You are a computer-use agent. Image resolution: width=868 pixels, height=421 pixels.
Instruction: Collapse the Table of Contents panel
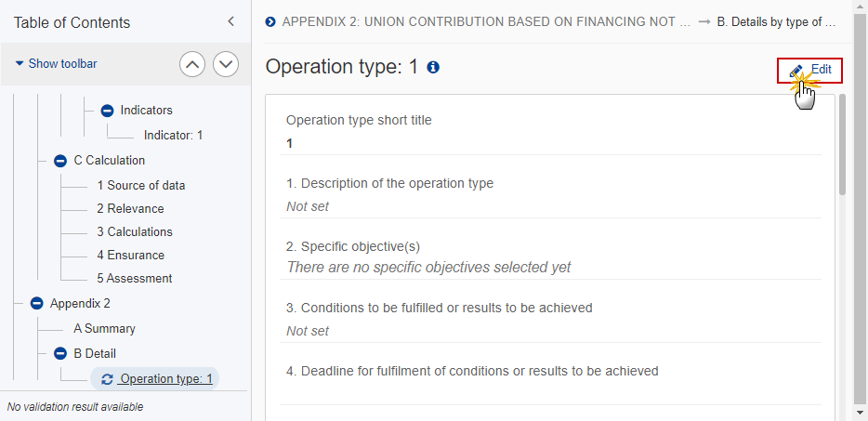[231, 21]
